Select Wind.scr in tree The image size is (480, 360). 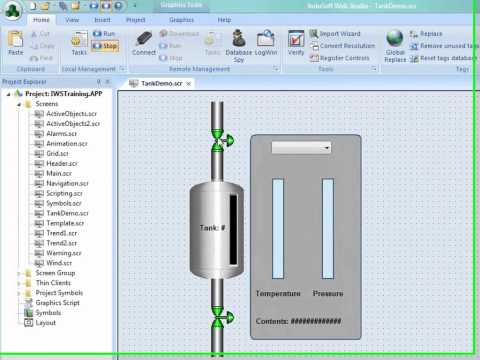(x=59, y=263)
